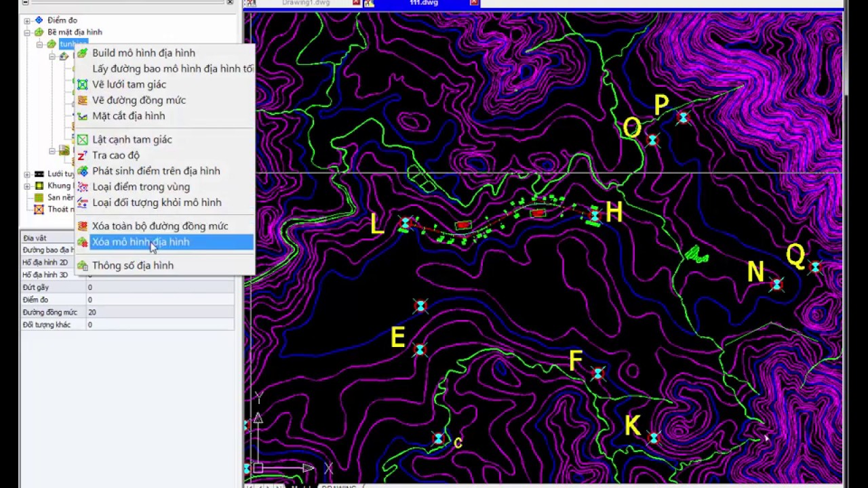Click the Địa vật column header

(x=47, y=238)
